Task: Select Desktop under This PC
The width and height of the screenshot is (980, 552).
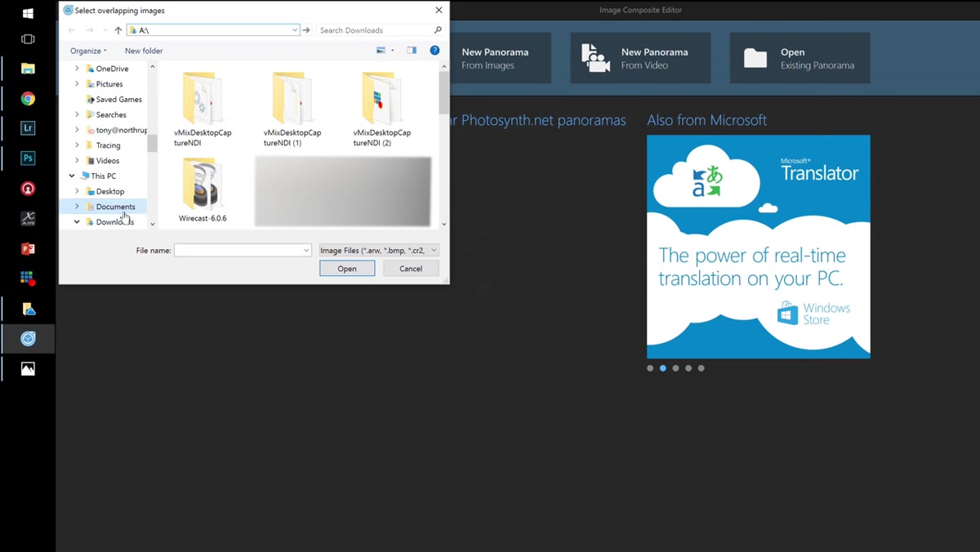Action: (x=105, y=191)
